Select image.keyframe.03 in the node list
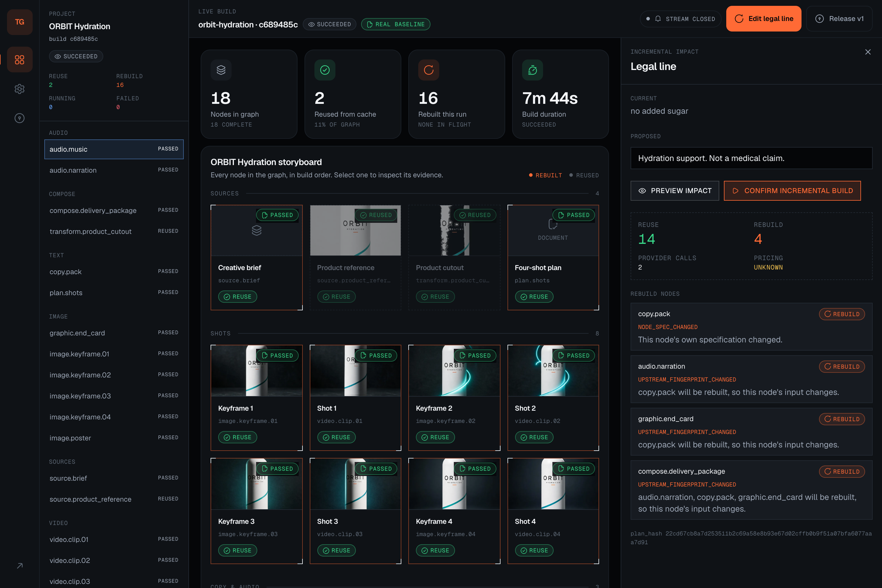This screenshot has width=882, height=588. tap(114, 396)
